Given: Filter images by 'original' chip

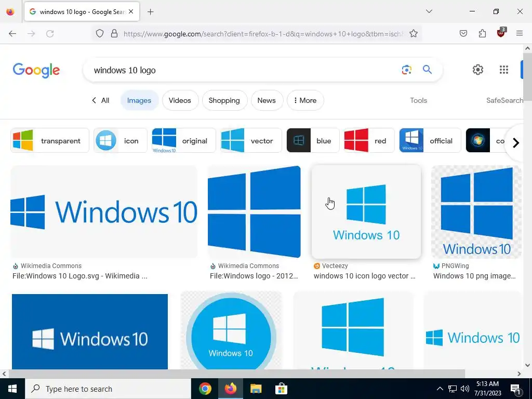Looking at the screenshot, I should point(183,140).
